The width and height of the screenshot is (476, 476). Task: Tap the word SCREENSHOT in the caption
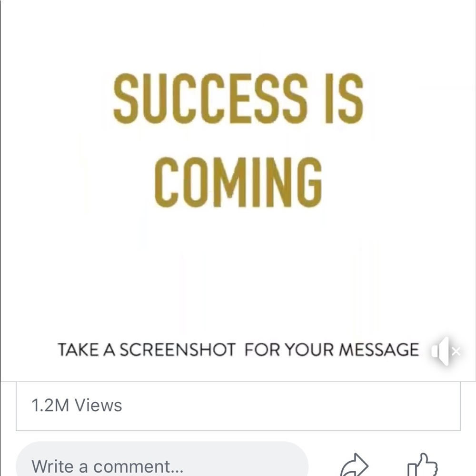click(x=178, y=350)
